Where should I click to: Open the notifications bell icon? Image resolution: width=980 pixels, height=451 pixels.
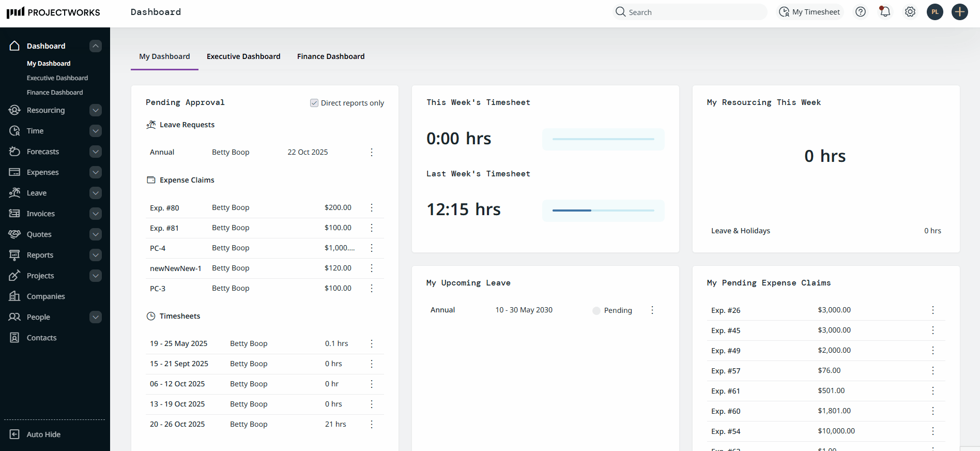885,12
